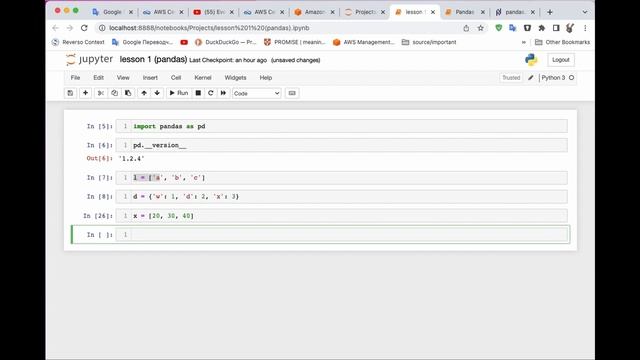Share page using the share icon
This screenshot has width=640, height=360.
466,28
